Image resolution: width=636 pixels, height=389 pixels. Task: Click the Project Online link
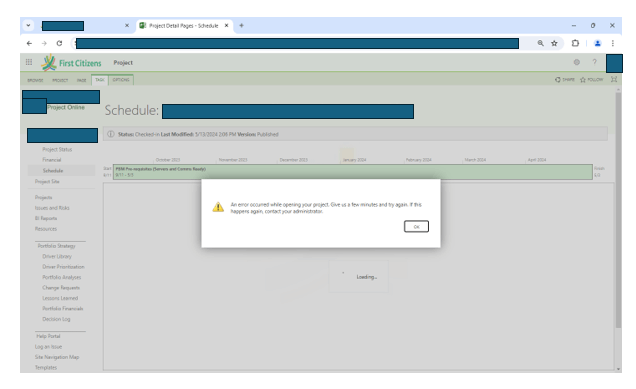(x=66, y=107)
